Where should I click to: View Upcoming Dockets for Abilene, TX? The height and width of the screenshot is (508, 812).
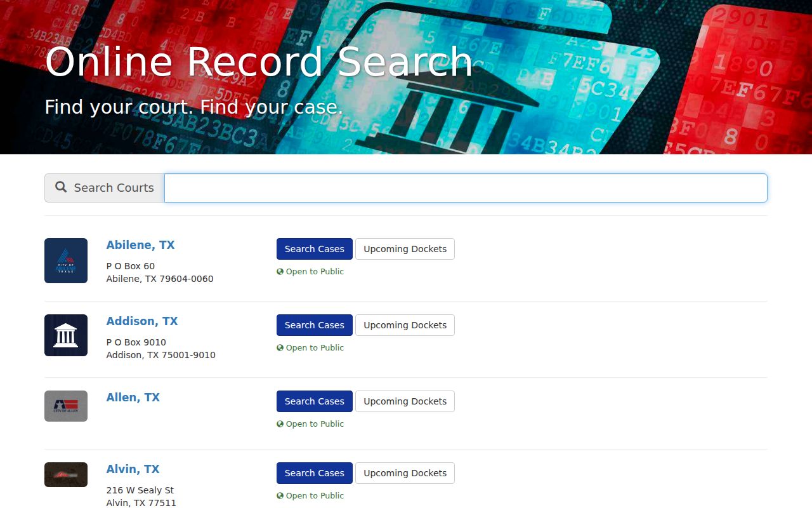405,249
